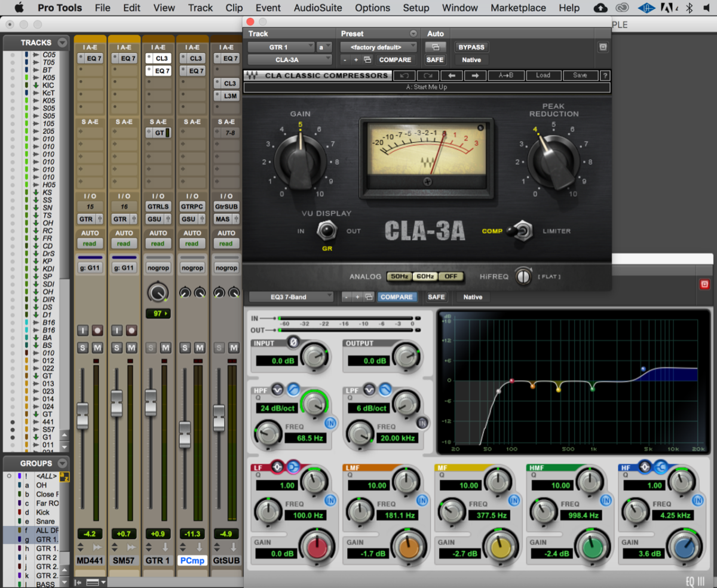717x588 pixels.
Task: Set ANALOG hum to 50Hz
Action: pyautogui.click(x=399, y=277)
